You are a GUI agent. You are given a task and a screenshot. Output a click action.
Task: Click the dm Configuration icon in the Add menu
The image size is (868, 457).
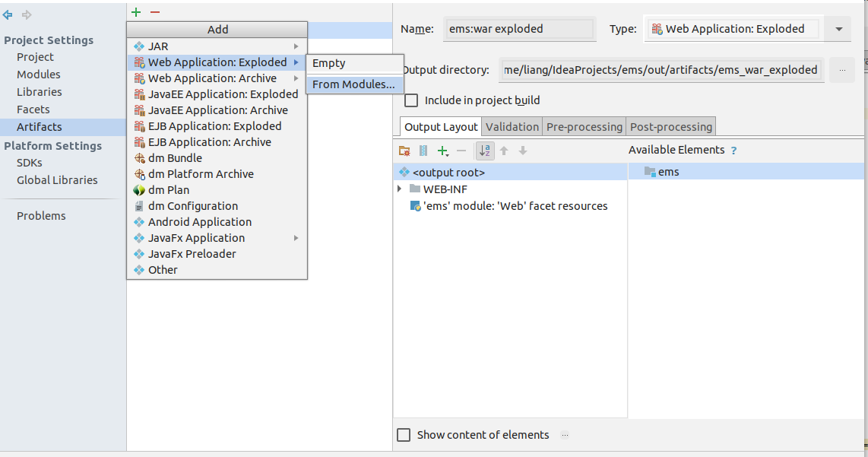140,206
